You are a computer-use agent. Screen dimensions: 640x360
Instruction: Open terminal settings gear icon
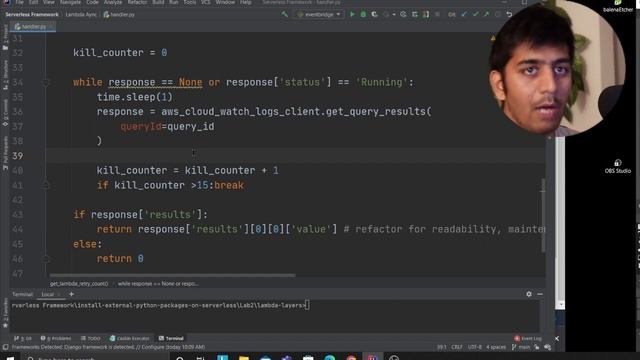pyautogui.click(x=529, y=294)
